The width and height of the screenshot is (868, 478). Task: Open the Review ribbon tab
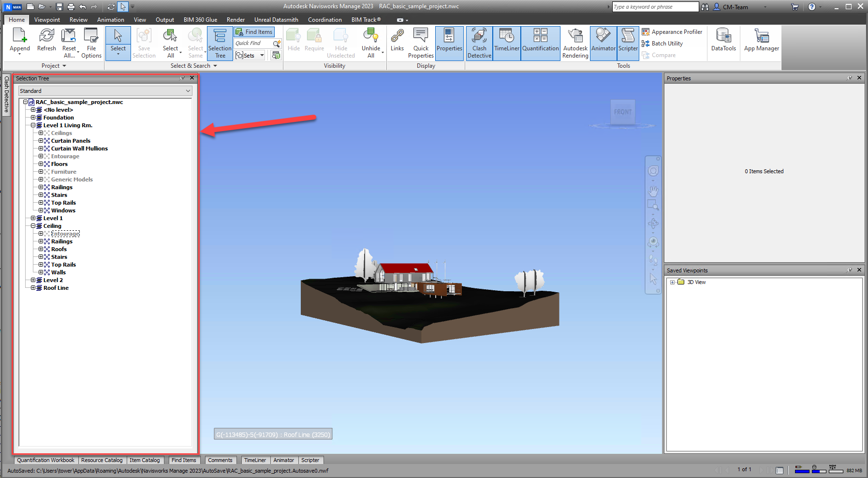[x=78, y=20]
